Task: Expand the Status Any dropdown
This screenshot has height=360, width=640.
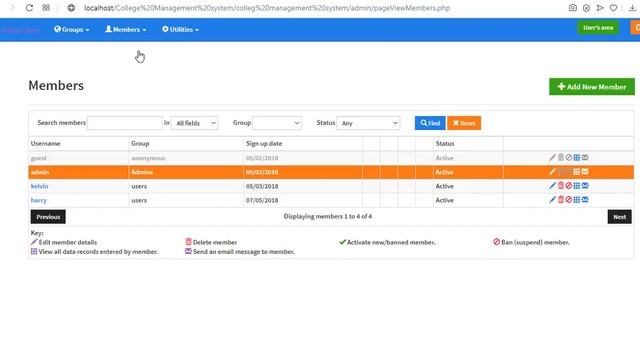Action: coord(368,123)
